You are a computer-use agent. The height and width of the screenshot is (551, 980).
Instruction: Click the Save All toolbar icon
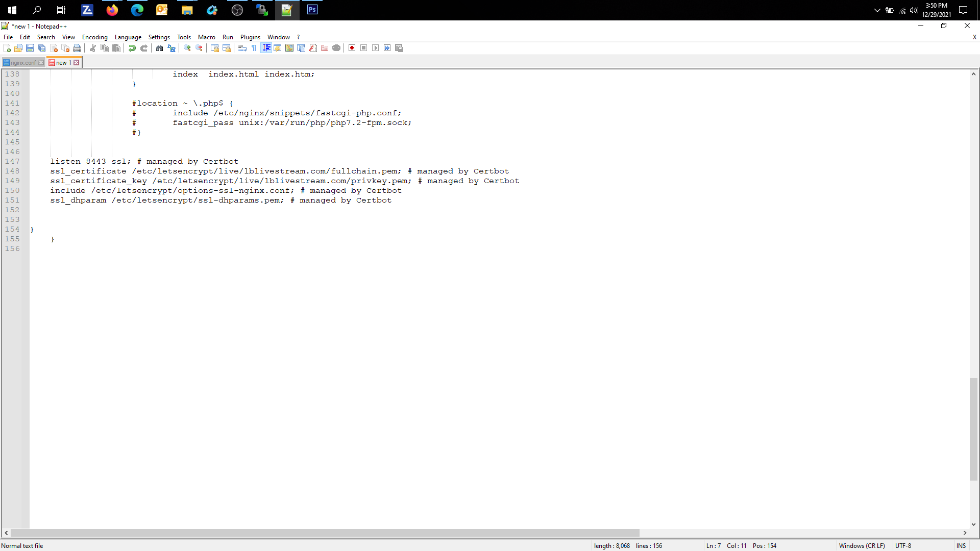pyautogui.click(x=42, y=48)
